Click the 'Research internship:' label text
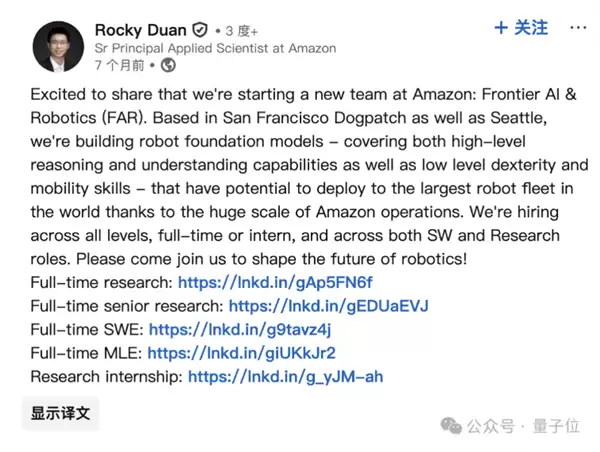The width and height of the screenshot is (600, 452). point(107,377)
